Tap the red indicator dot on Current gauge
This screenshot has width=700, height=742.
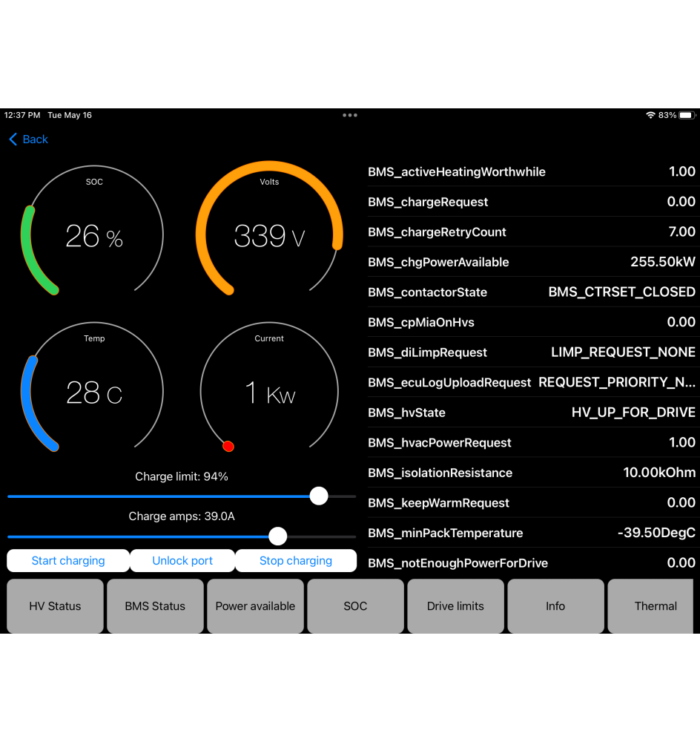pyautogui.click(x=228, y=446)
